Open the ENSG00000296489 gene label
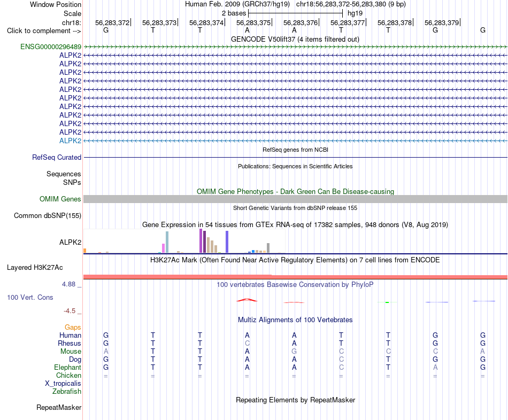Viewport: 508px width, 420px height. coord(51,46)
